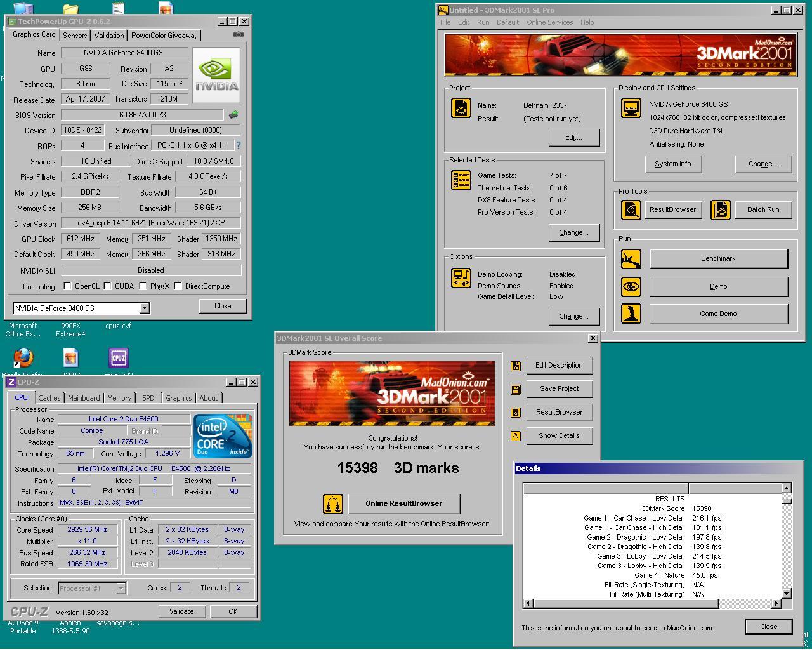Click Change... in Selected Tests

[573, 232]
